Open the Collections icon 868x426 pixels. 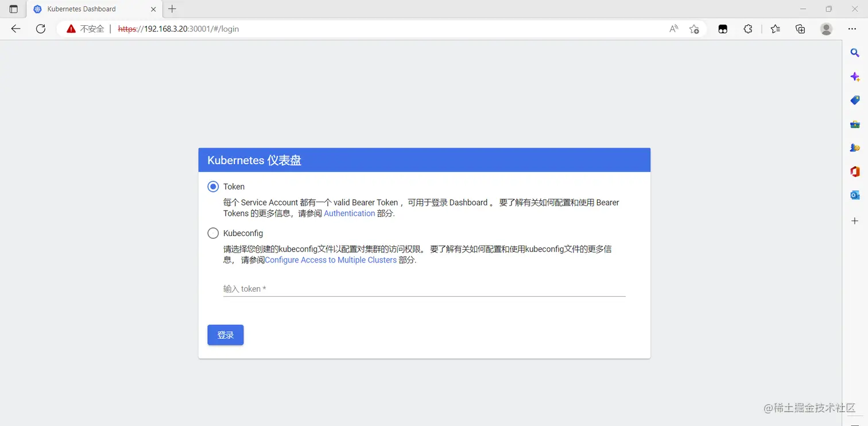800,29
